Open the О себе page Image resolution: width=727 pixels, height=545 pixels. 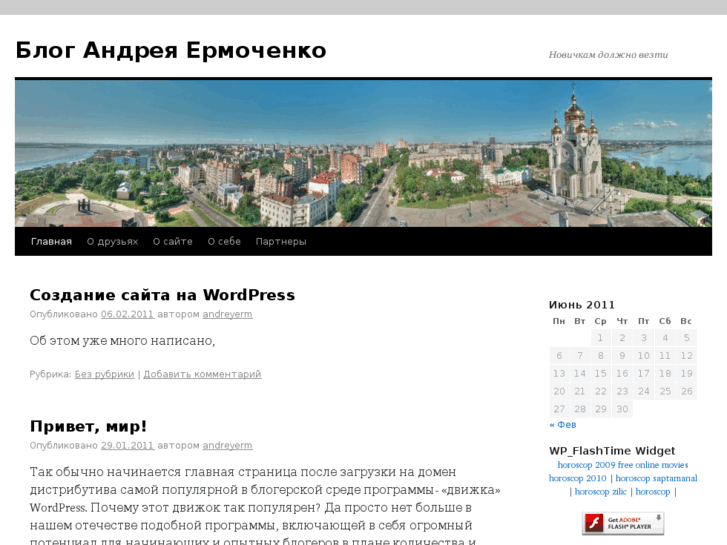click(x=224, y=241)
